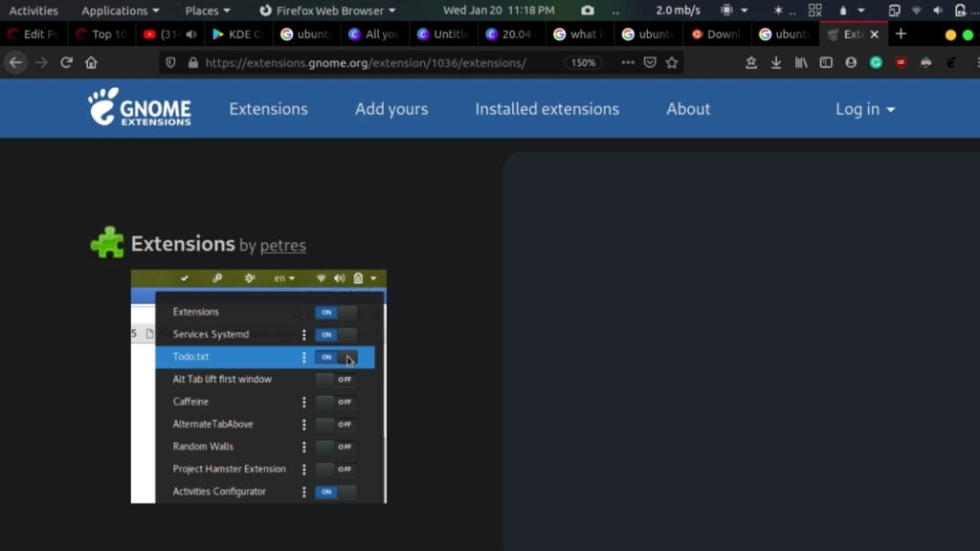980x551 pixels.
Task: Click the GNOME Extensions logo
Action: point(140,107)
